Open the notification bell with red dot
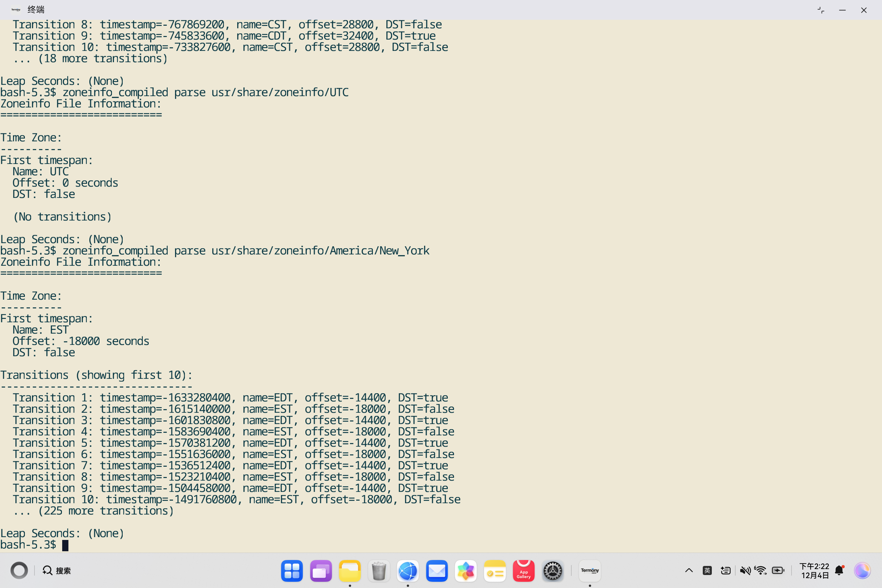 click(840, 571)
